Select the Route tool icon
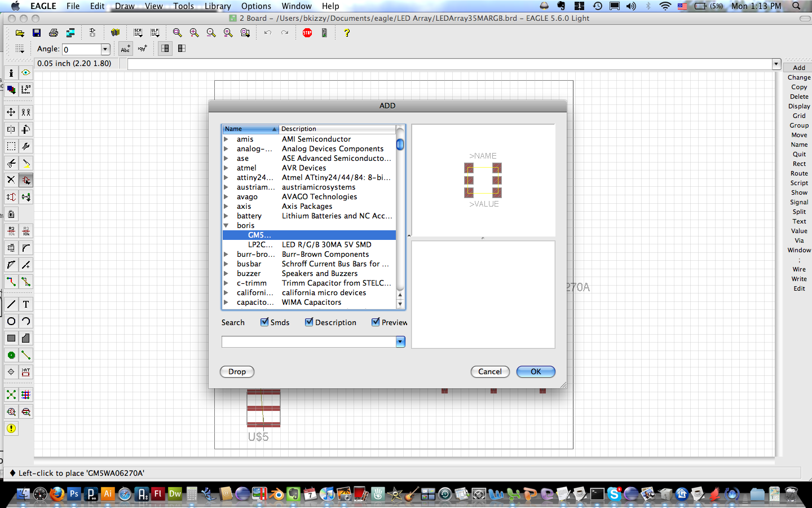Screen dimensions: 812x508 (11, 282)
